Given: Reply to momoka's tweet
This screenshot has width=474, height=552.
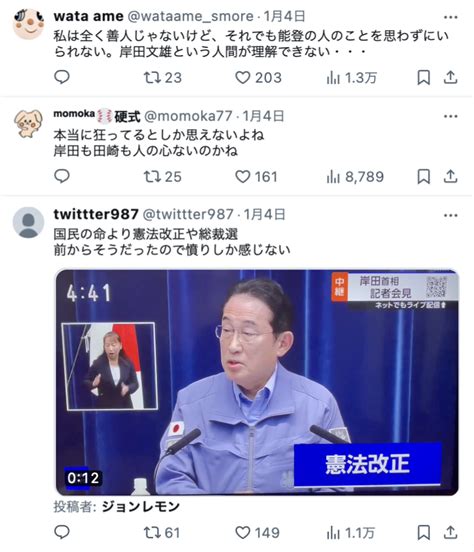Looking at the screenshot, I should tap(62, 176).
